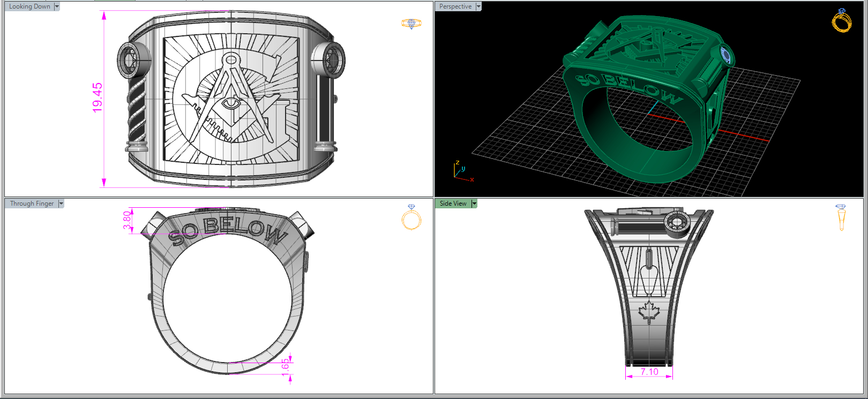
Task: Select the 7.10 dimension text
Action: (649, 371)
